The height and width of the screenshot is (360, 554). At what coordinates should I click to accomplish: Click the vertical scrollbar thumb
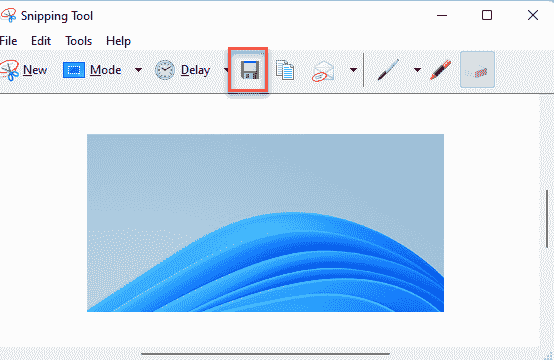point(547,219)
